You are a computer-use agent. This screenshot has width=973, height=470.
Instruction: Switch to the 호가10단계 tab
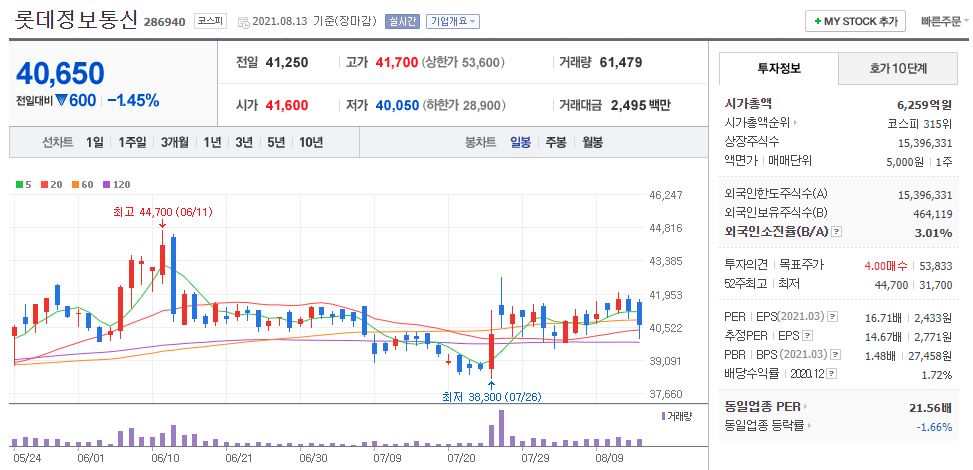898,68
